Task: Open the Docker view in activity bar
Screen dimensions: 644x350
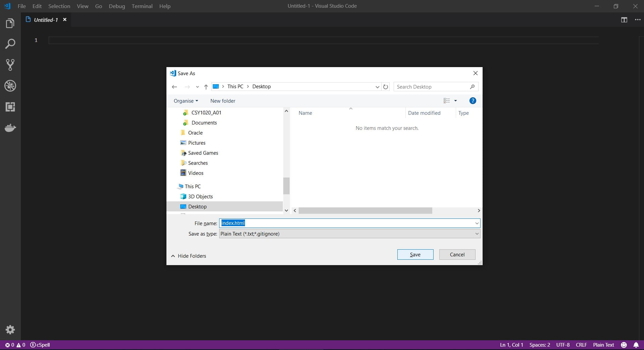Action: (10, 128)
